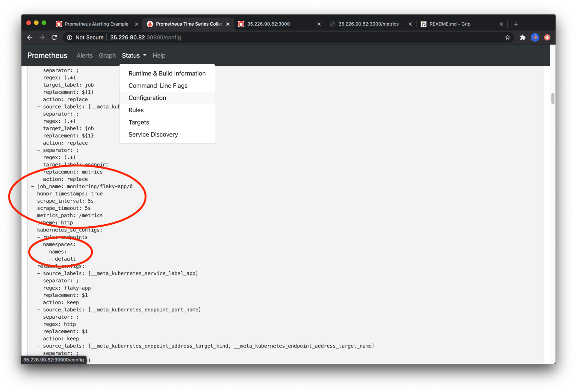
Task: Click the vertical page scrollbar
Action: pyautogui.click(x=552, y=98)
